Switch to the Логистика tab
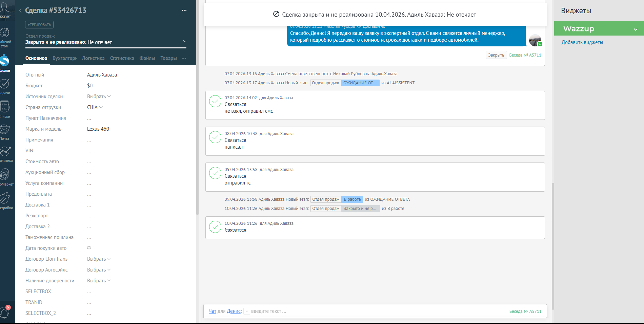Screen dimensions: 644x324 pos(93,58)
